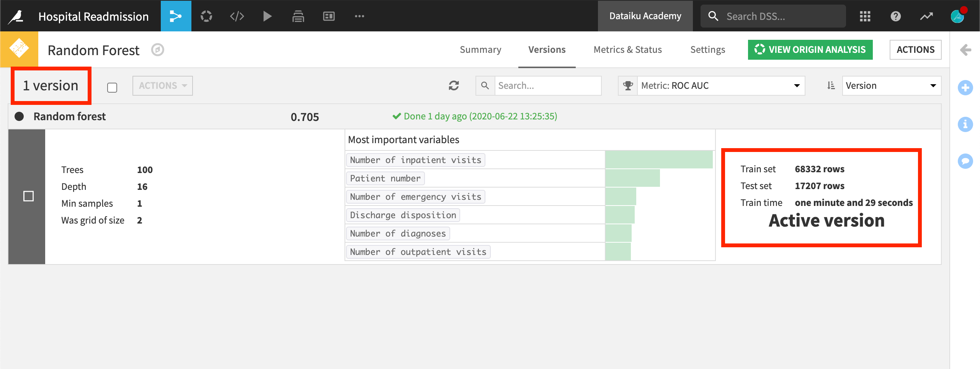The image size is (980, 369).
Task: Open the discussions chat icon
Action: pyautogui.click(x=965, y=161)
